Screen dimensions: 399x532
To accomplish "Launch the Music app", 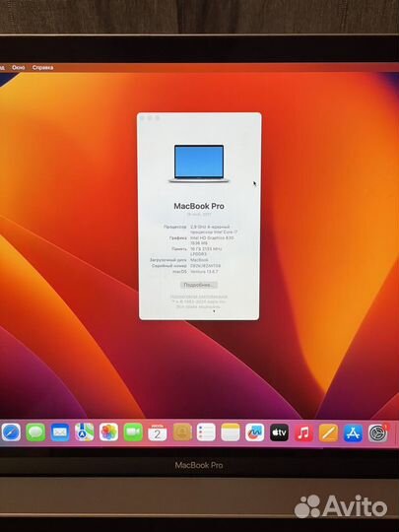I will pos(303,432).
